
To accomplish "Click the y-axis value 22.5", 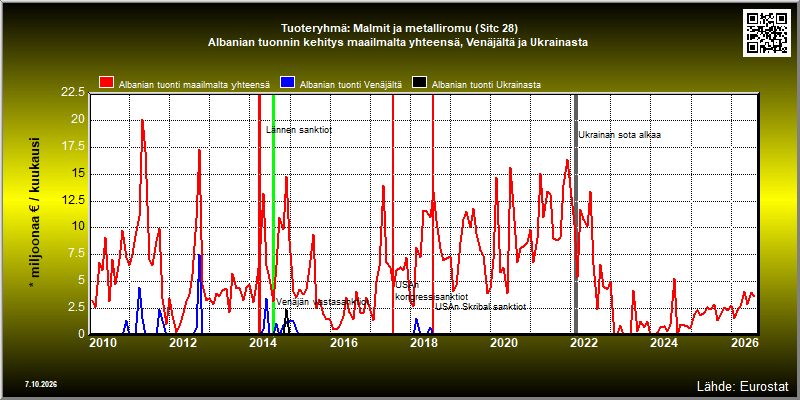I will click(x=74, y=92).
